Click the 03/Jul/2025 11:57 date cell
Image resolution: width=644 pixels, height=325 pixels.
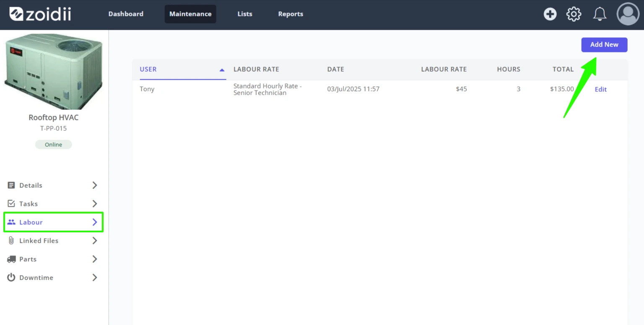(x=353, y=89)
